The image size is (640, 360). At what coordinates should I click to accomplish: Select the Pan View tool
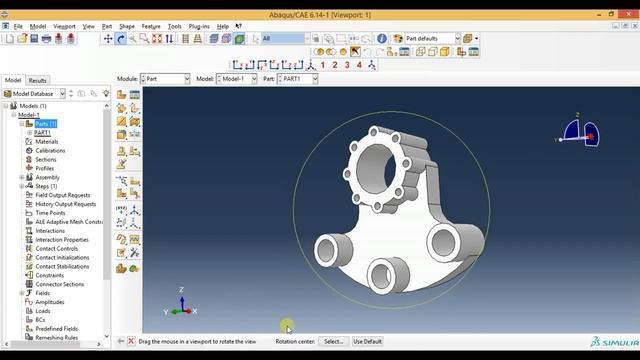[108, 39]
